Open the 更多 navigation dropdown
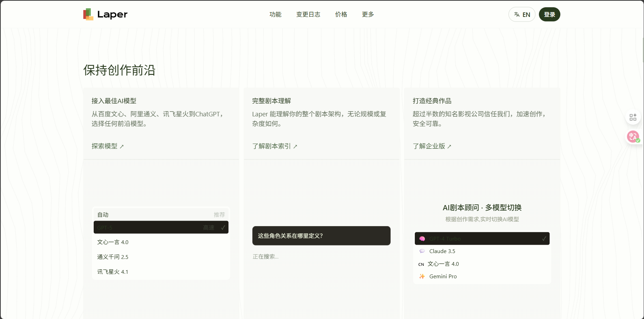 tap(368, 14)
